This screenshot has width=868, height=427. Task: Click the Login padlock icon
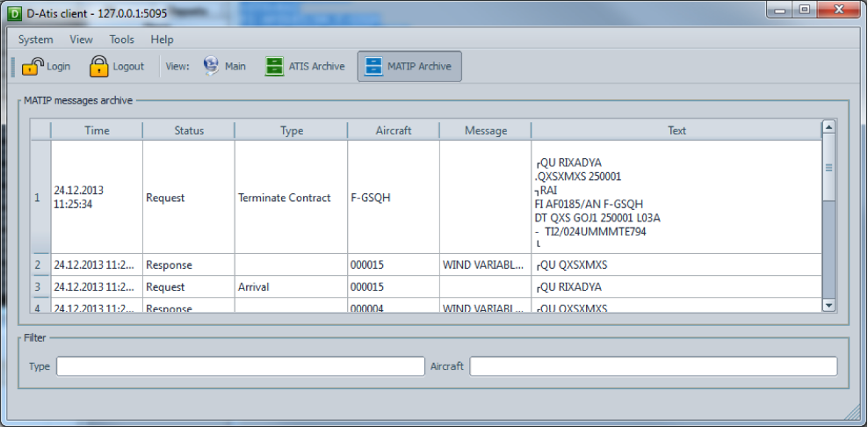[33, 66]
